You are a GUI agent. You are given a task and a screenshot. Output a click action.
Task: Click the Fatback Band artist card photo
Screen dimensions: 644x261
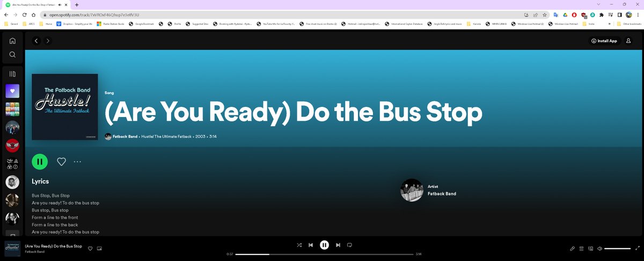tap(412, 190)
